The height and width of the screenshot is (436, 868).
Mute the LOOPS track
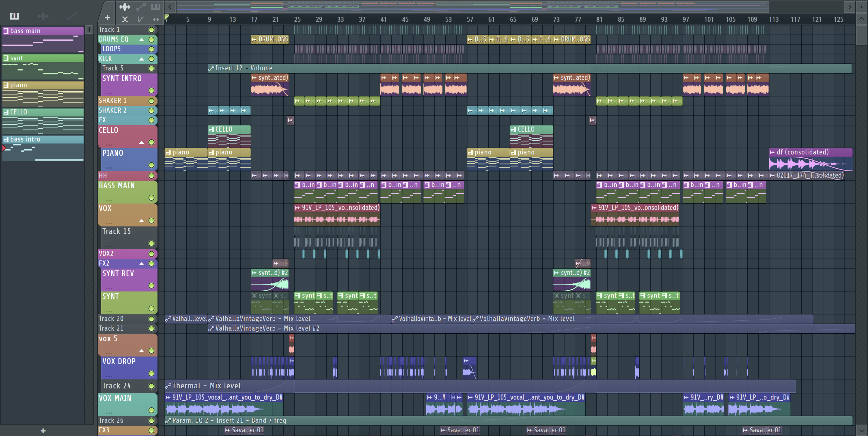(x=152, y=49)
